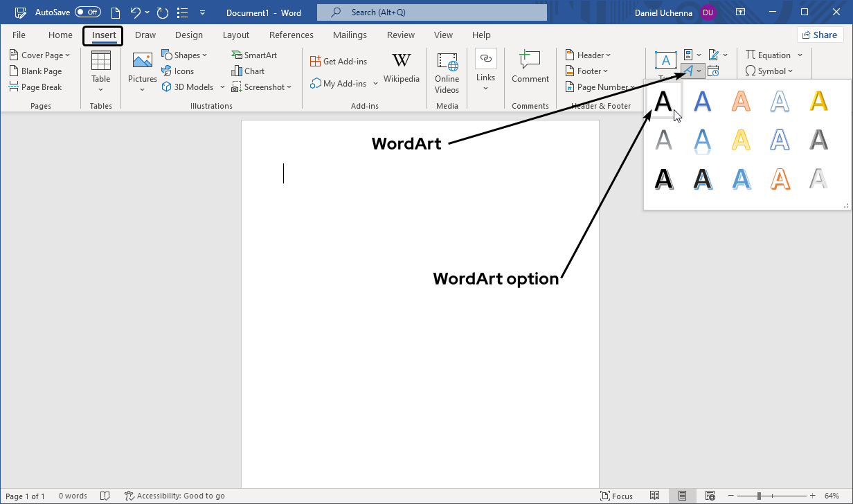Open Get Add-ins store
This screenshot has height=504, width=853.
point(339,62)
